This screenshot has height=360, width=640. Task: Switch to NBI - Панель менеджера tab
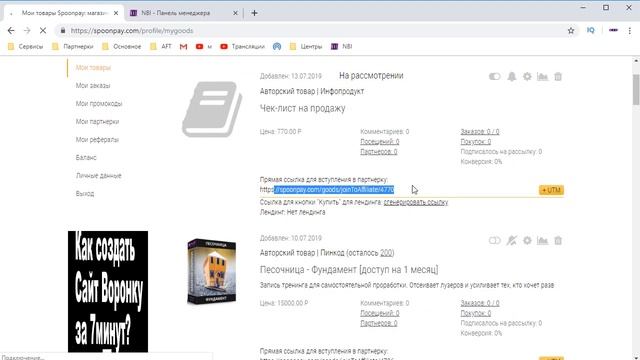pos(176,13)
